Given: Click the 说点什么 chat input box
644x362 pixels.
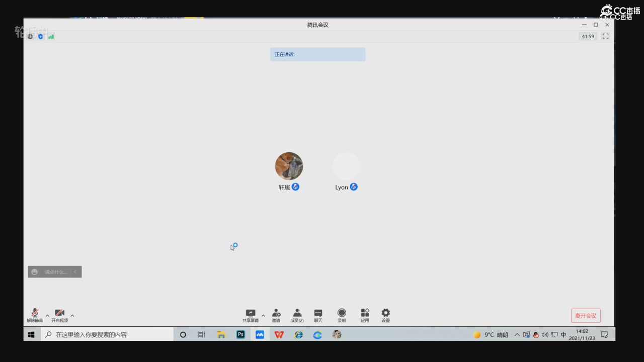Looking at the screenshot, I should [x=55, y=272].
